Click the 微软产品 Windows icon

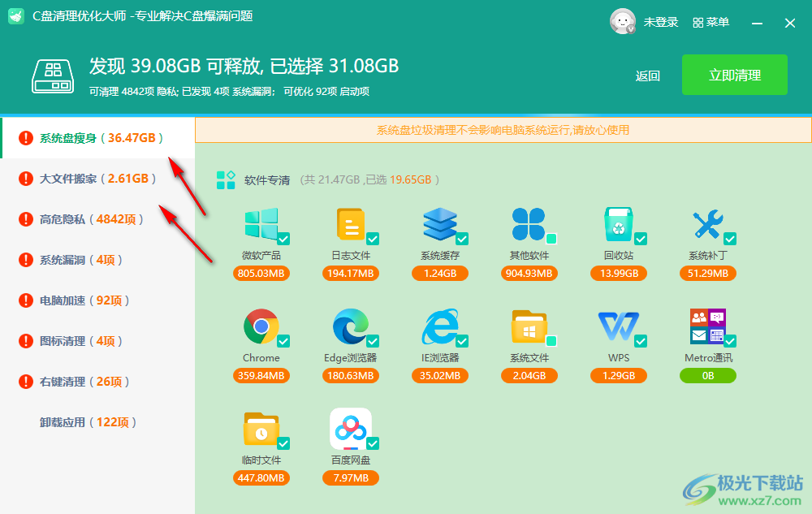coord(261,224)
